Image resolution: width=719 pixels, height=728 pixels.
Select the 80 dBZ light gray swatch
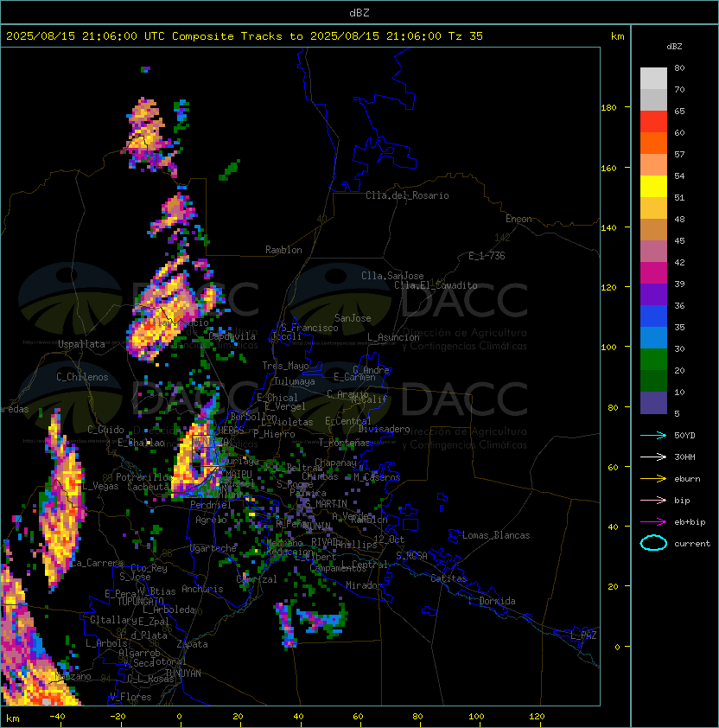point(653,78)
